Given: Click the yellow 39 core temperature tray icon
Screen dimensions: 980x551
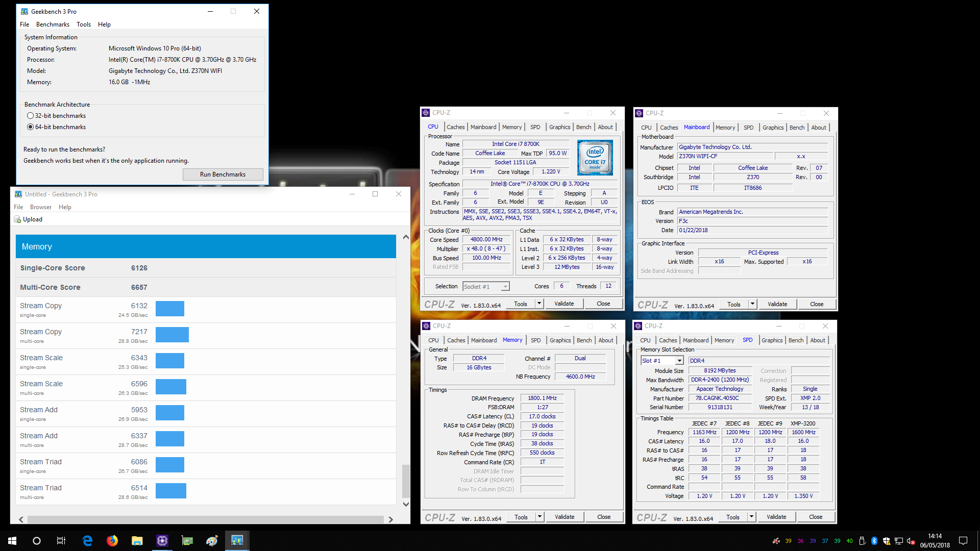Looking at the screenshot, I should click(x=788, y=541).
